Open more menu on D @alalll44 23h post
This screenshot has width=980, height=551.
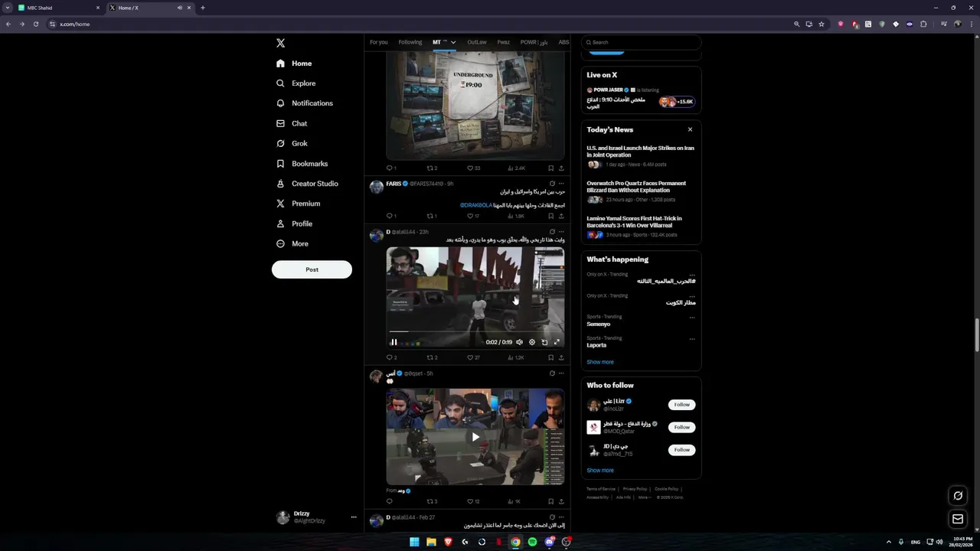[561, 231]
